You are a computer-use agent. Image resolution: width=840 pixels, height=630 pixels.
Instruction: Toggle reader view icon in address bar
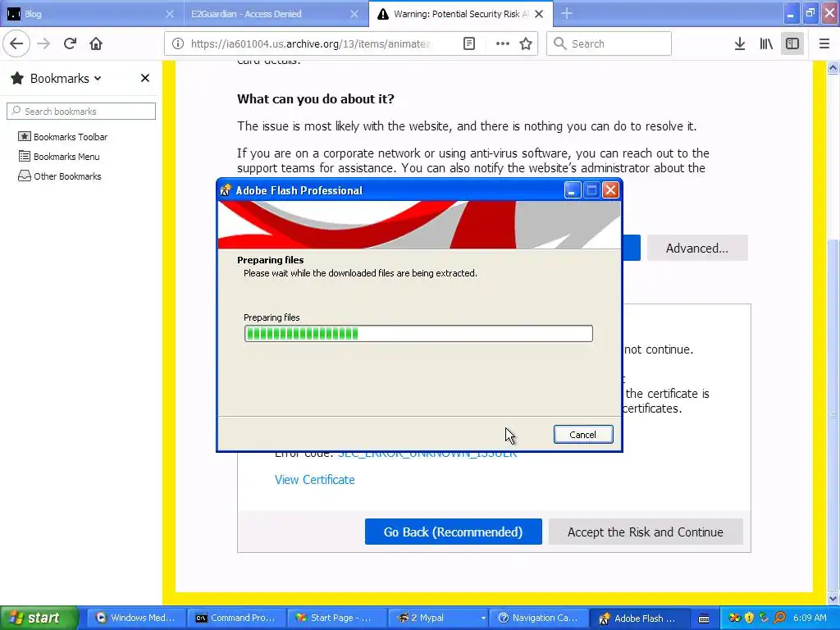(x=468, y=43)
